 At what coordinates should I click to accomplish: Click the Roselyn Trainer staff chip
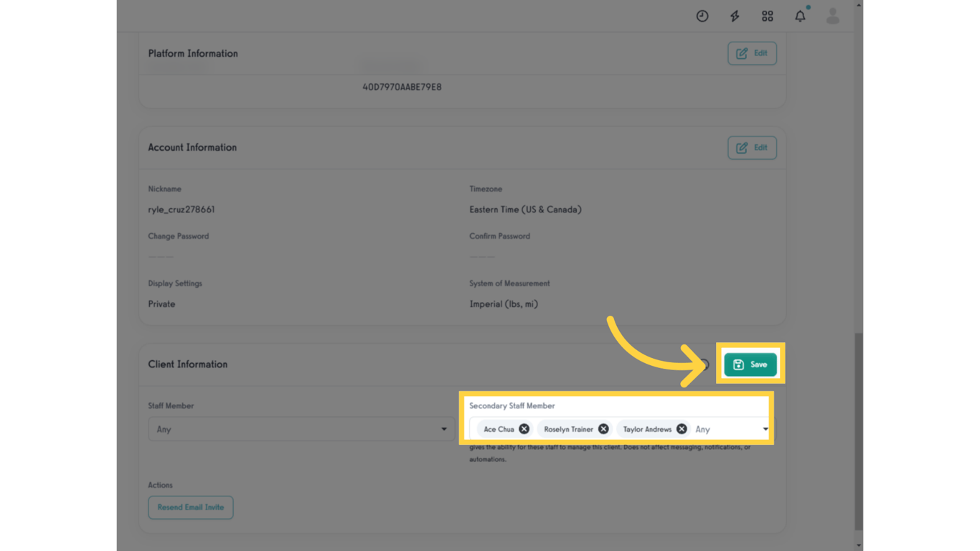[x=575, y=429]
